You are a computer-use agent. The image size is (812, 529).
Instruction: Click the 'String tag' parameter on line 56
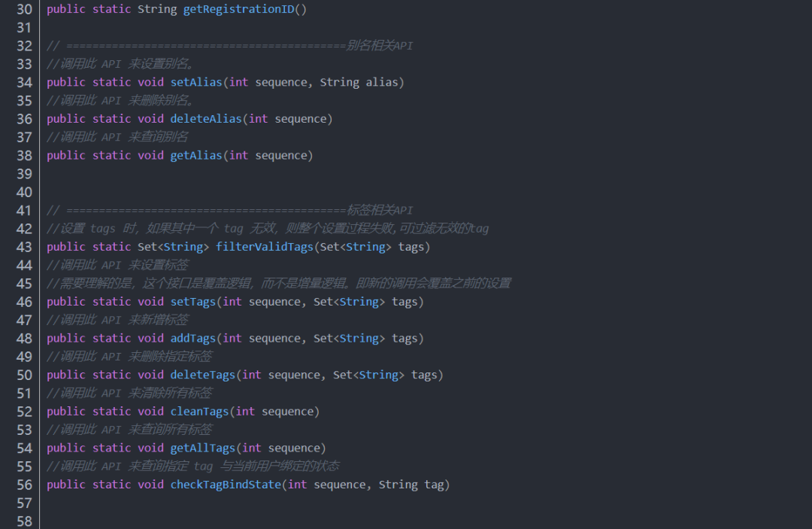pyautogui.click(x=411, y=485)
